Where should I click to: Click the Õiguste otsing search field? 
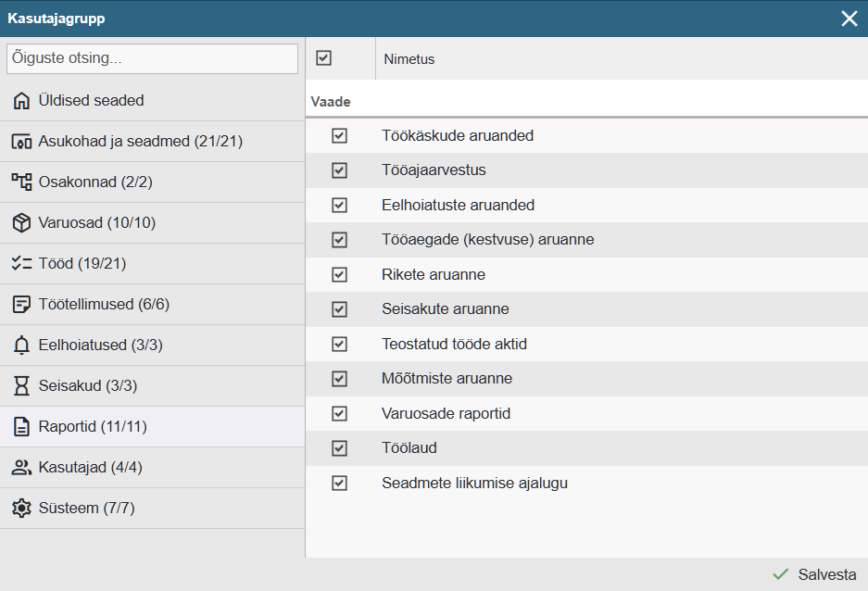coord(152,58)
